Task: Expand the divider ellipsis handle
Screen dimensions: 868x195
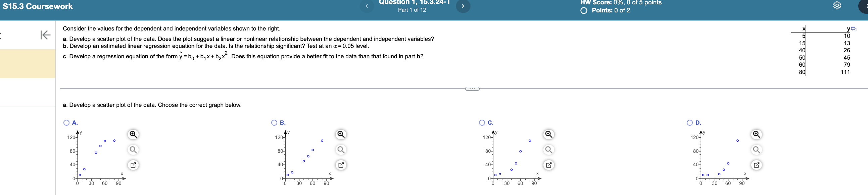Action: 472,89
